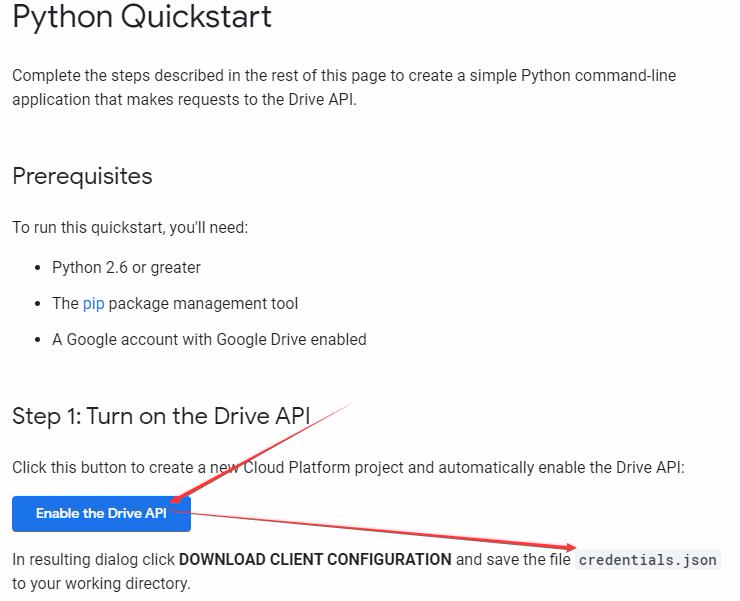Click the package management tool text
Image resolution: width=740 pixels, height=601 pixels.
tap(203, 303)
